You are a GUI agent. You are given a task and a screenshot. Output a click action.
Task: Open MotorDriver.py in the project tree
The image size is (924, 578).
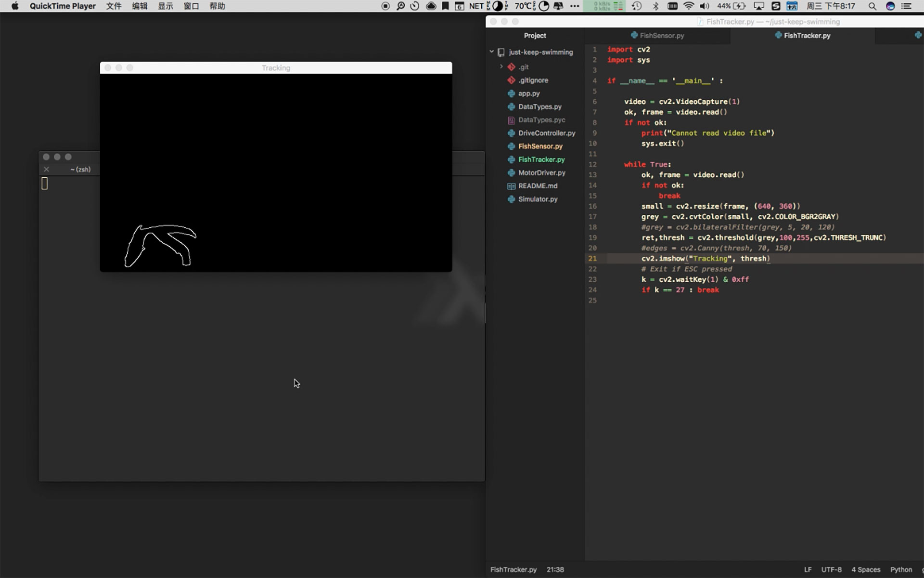[541, 172]
